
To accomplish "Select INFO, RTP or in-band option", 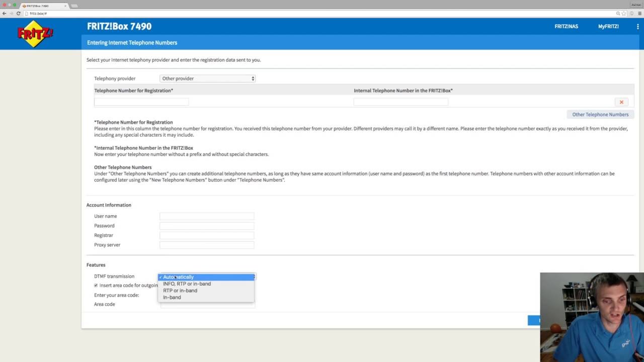I will point(206,284).
